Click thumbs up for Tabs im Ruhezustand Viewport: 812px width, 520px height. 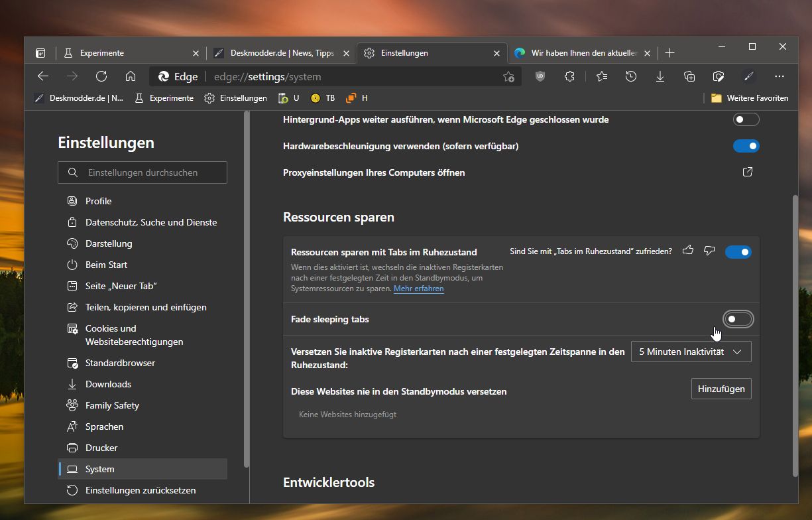(688, 251)
